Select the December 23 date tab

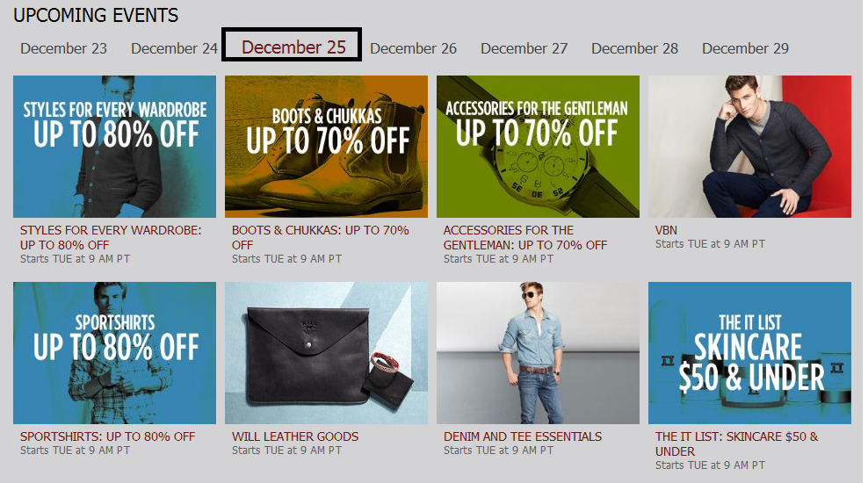63,48
